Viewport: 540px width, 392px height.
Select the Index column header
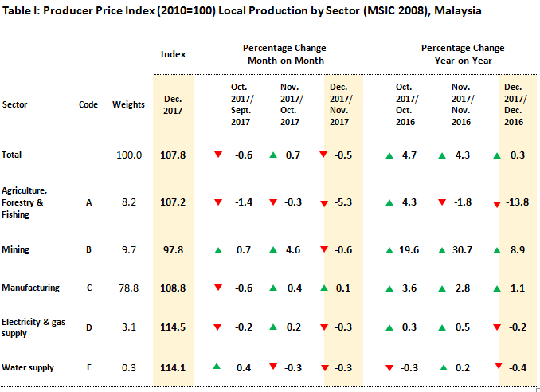tap(173, 54)
